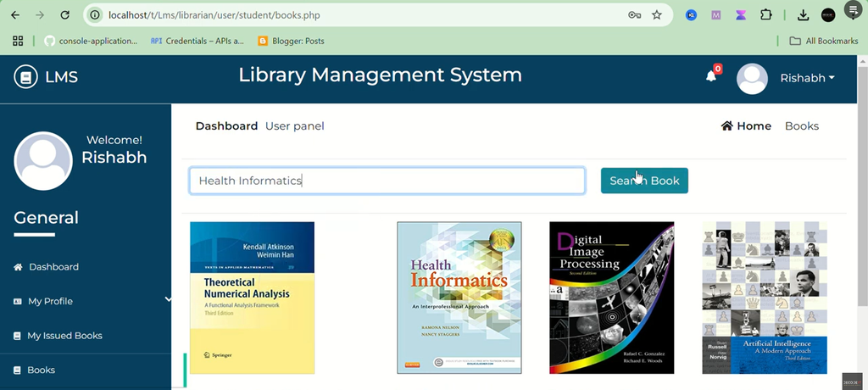The image size is (868, 390).
Task: Click the User panel subtitle text
Action: pyautogui.click(x=294, y=125)
